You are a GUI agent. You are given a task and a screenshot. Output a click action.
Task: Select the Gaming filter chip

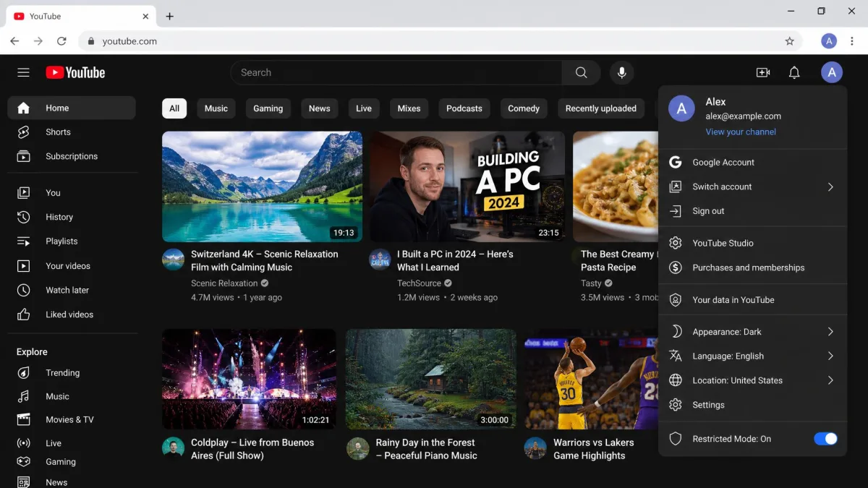(268, 108)
